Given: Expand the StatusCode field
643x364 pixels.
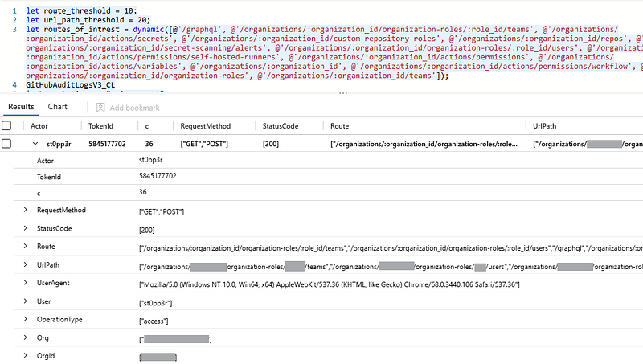Looking at the screenshot, I should (26, 228).
